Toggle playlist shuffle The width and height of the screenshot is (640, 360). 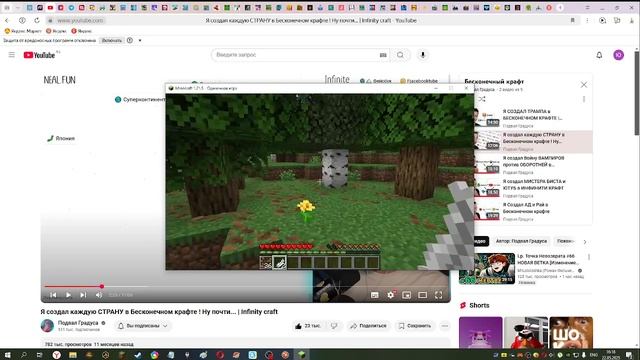(482, 99)
